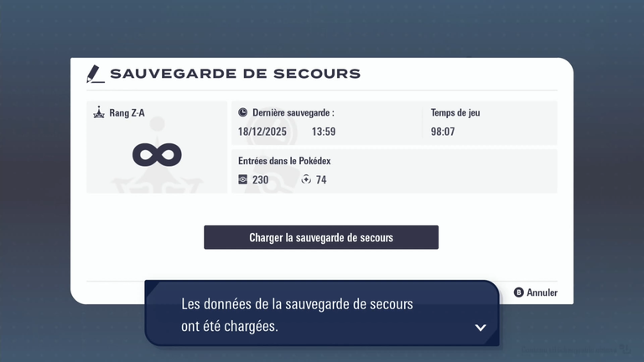Click the playtime value 98:07

[x=443, y=132]
